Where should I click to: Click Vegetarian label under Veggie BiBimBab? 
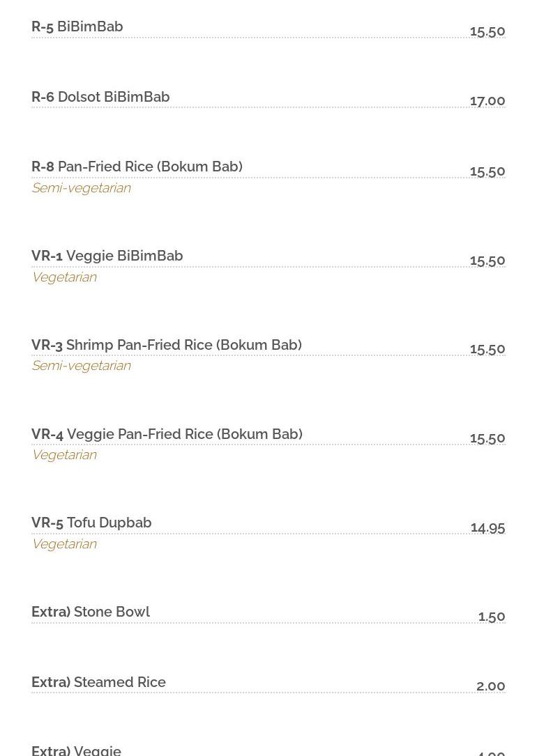[64, 277]
